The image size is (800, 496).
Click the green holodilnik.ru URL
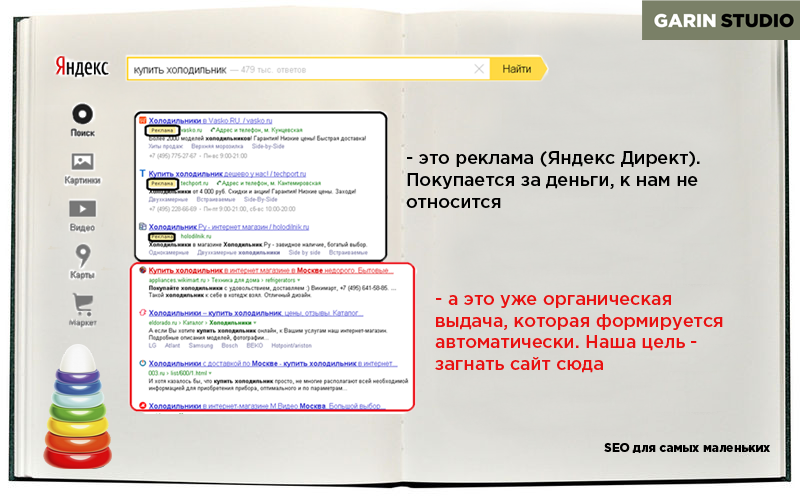[196, 236]
